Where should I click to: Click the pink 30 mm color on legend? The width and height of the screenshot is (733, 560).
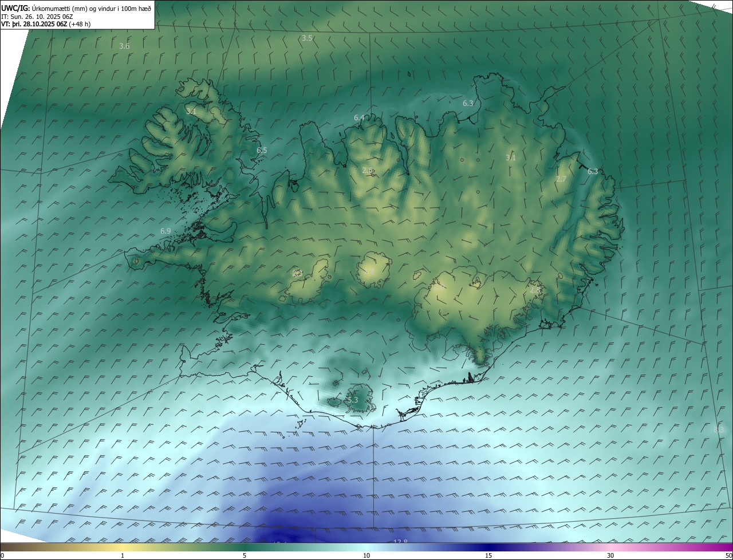click(x=610, y=548)
